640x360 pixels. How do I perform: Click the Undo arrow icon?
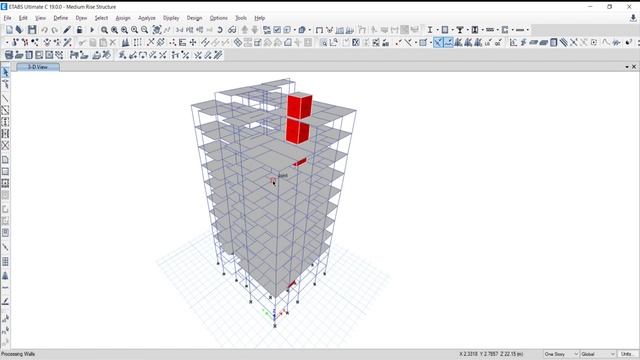click(44, 30)
